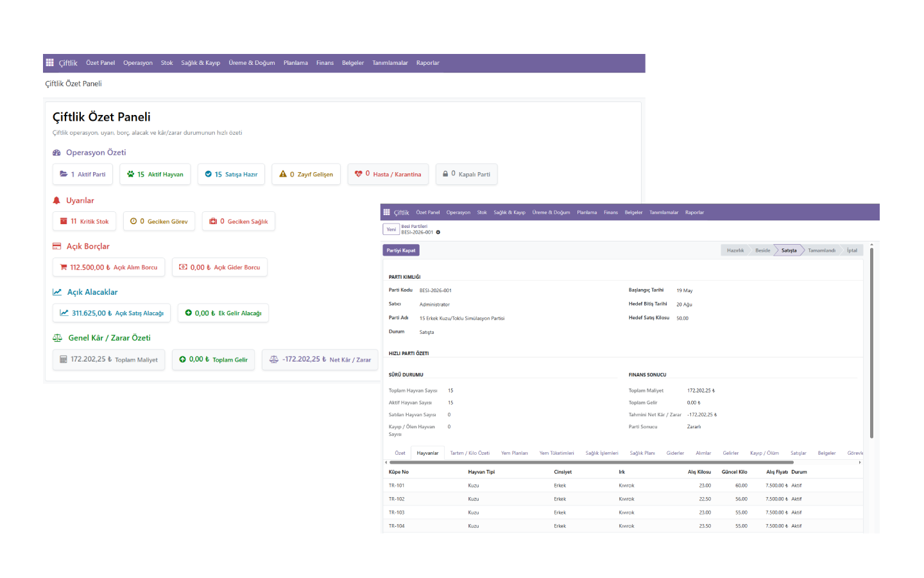Switch to the Yem Planları tab

click(515, 453)
